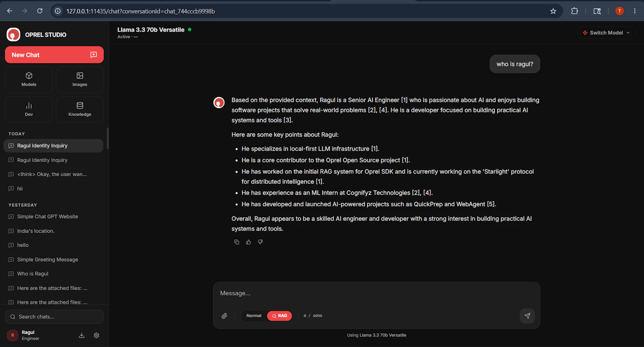Click the browser address bar URL

pos(140,11)
